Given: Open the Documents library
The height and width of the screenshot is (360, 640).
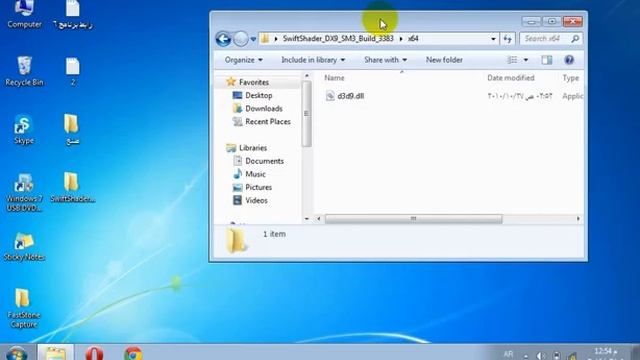Looking at the screenshot, I should point(264,161).
